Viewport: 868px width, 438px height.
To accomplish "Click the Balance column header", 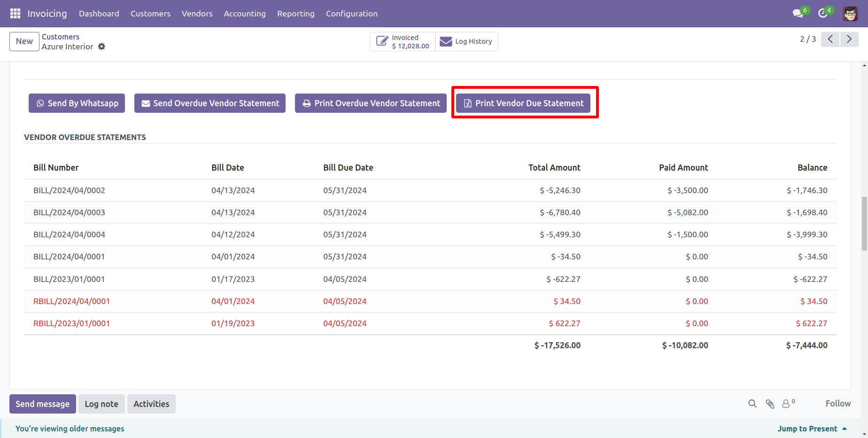I will [x=812, y=168].
